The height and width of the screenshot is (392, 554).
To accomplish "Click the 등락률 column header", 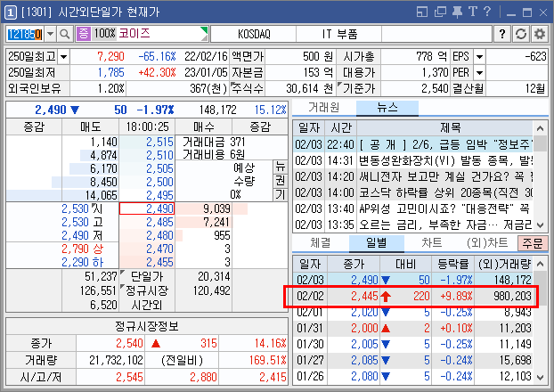I will coord(453,264).
